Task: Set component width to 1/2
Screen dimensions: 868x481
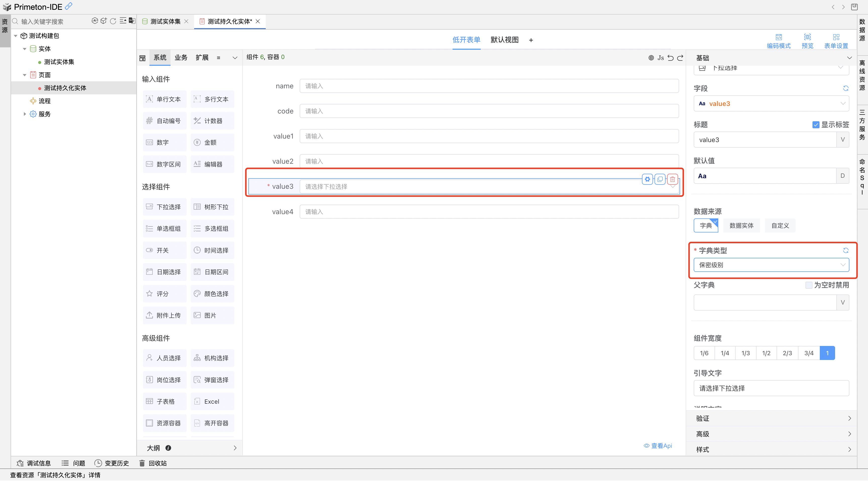Action: pyautogui.click(x=767, y=353)
